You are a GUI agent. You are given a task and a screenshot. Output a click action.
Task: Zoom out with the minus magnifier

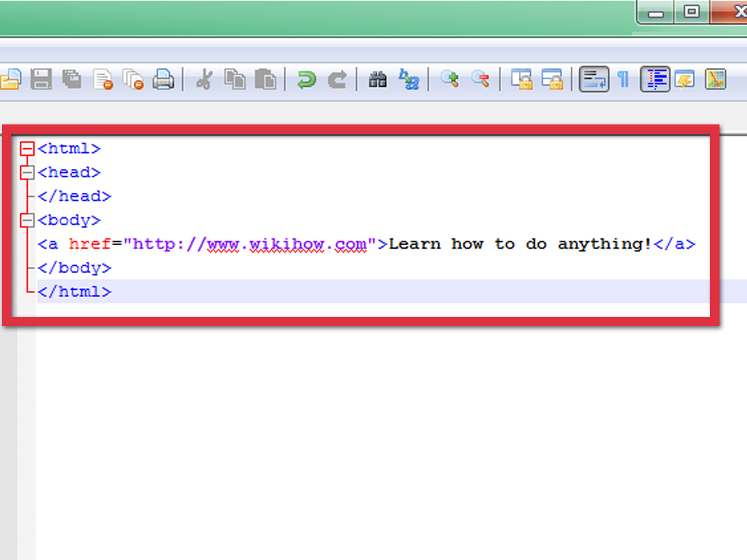480,79
